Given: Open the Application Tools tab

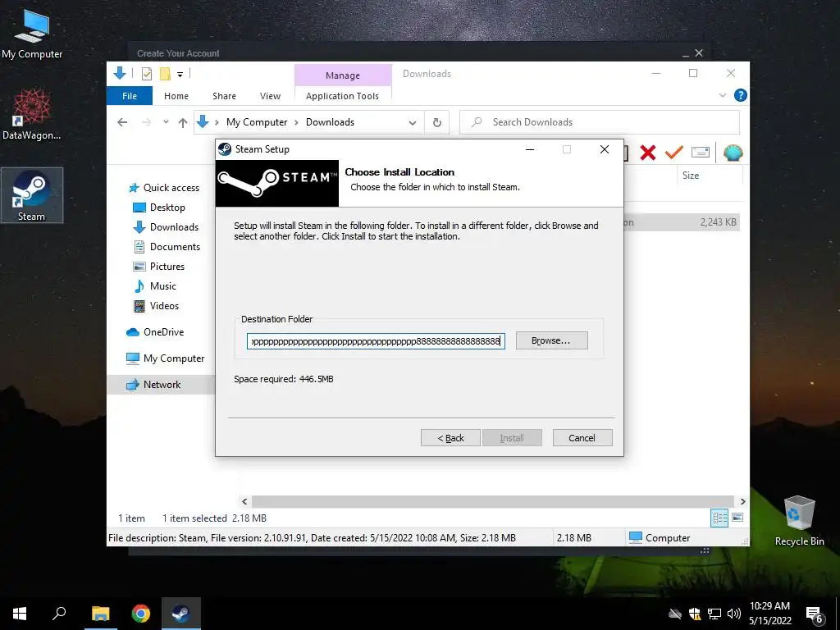Looking at the screenshot, I should coord(342,96).
